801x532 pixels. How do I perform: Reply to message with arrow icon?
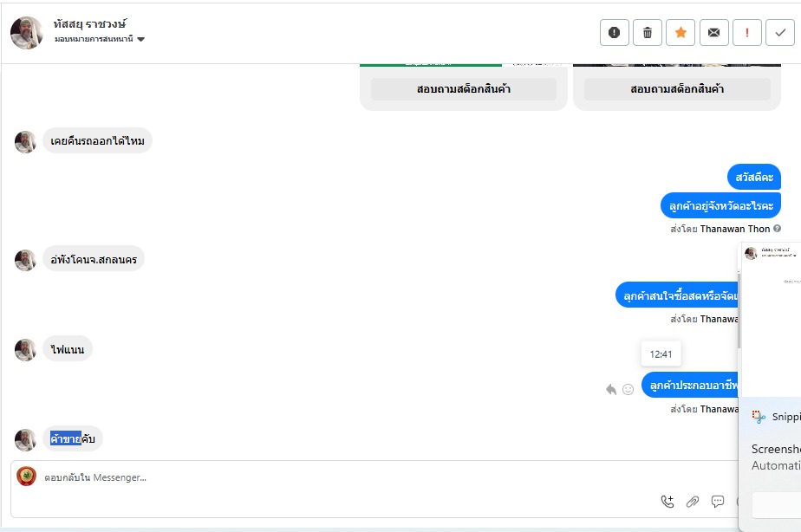point(611,389)
